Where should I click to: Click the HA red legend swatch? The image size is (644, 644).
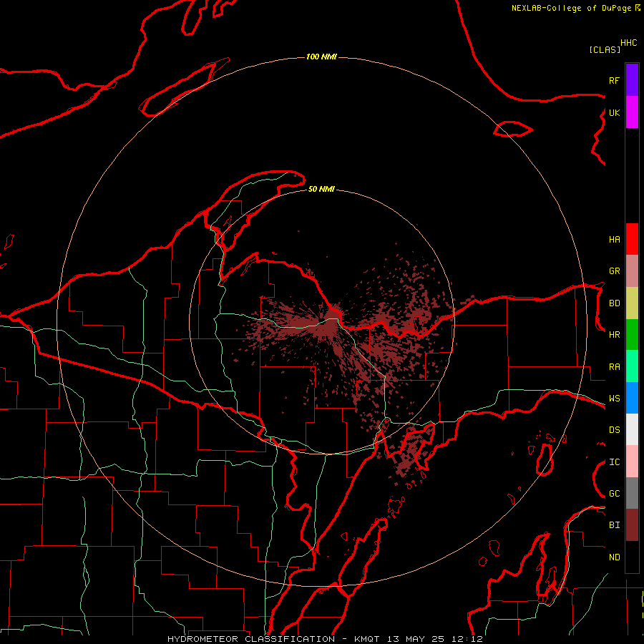(x=632, y=239)
